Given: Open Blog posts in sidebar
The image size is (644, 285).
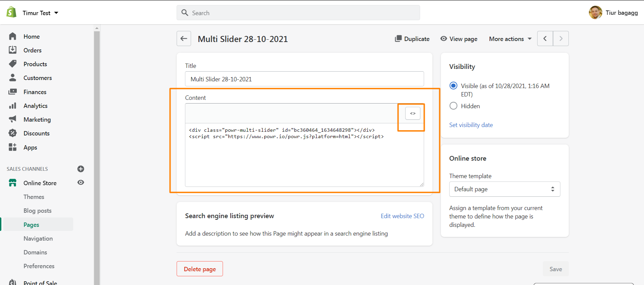Looking at the screenshot, I should coord(38,210).
